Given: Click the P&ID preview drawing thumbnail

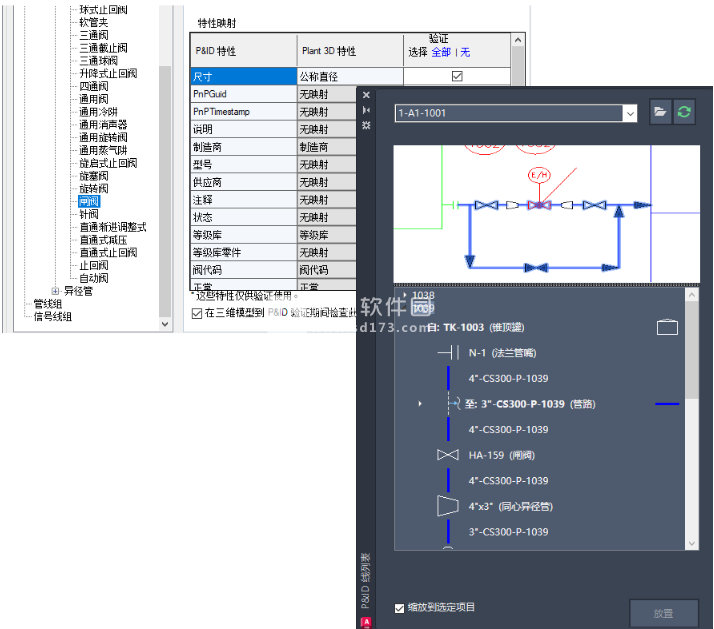Looking at the screenshot, I should click(x=546, y=214).
